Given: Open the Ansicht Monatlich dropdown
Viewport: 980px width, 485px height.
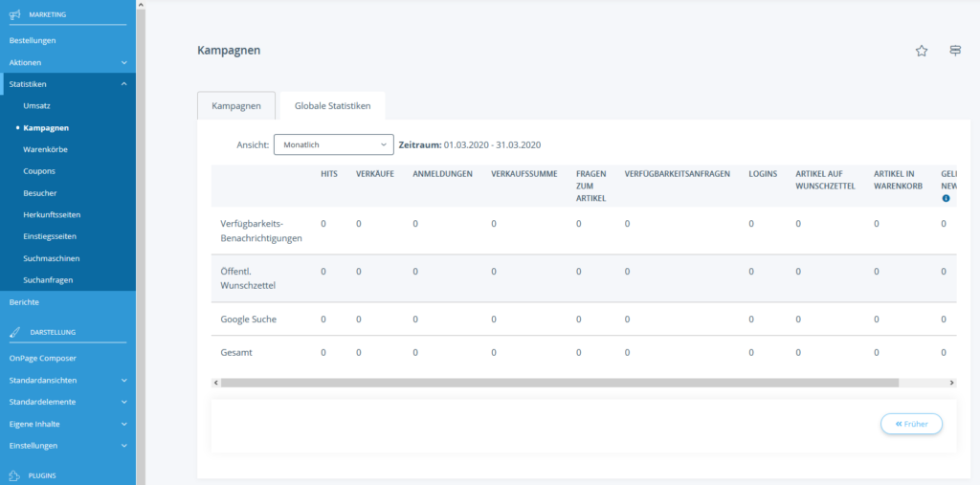Looking at the screenshot, I should (x=333, y=144).
